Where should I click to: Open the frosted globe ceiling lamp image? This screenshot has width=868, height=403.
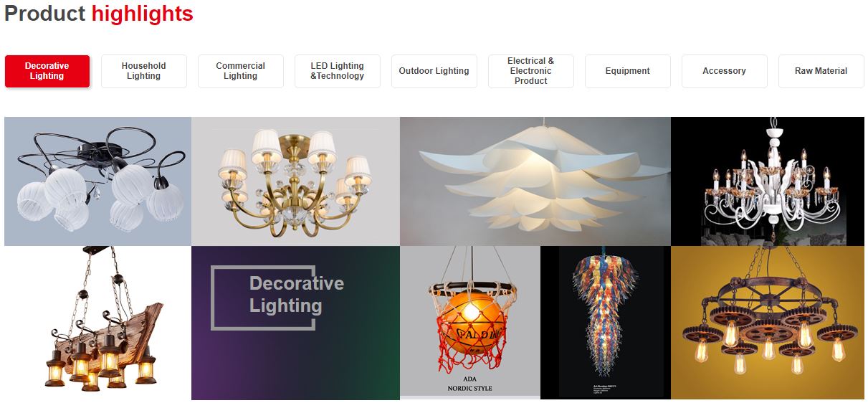pyautogui.click(x=97, y=181)
